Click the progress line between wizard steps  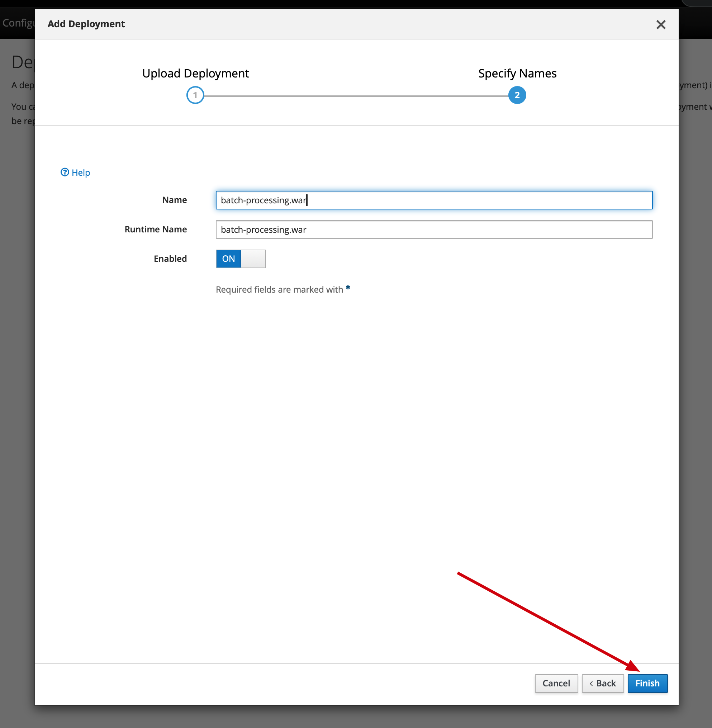(355, 96)
